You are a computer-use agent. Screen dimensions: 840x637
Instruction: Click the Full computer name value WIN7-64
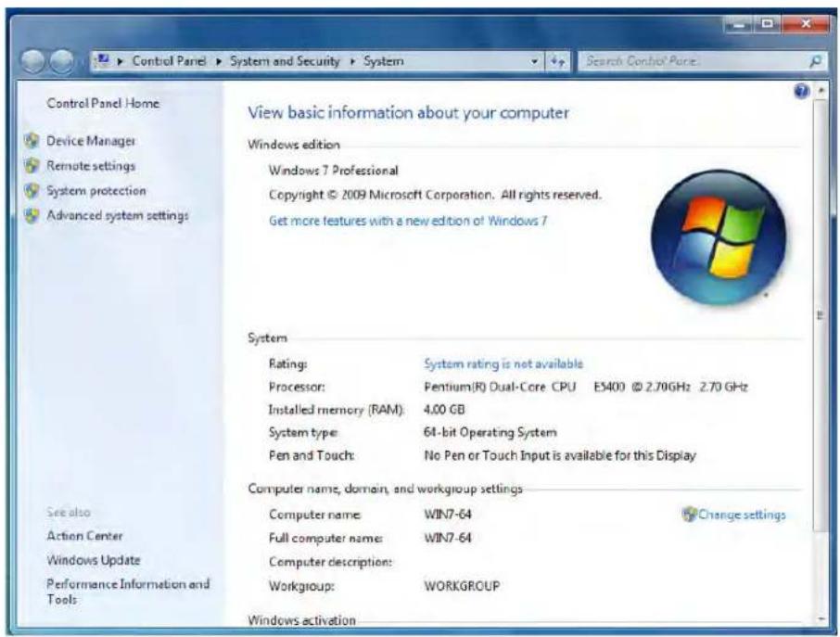click(x=448, y=538)
